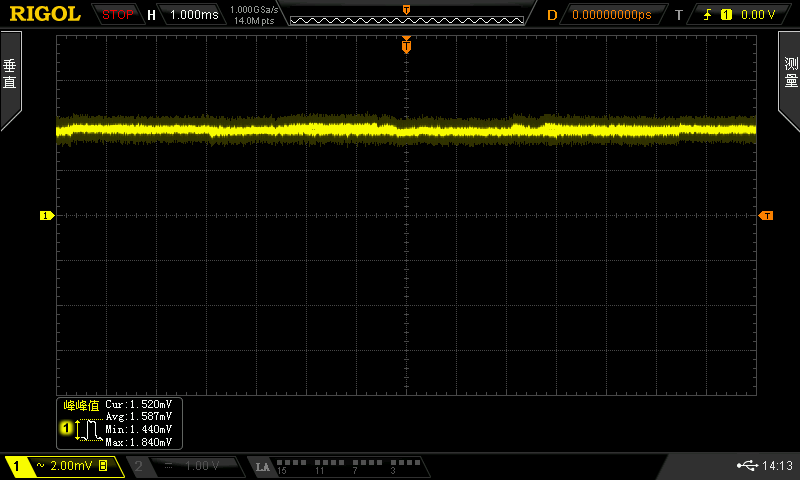Click the Avg:1.587mV reading
Screen dimensions: 800x480
[139, 417]
